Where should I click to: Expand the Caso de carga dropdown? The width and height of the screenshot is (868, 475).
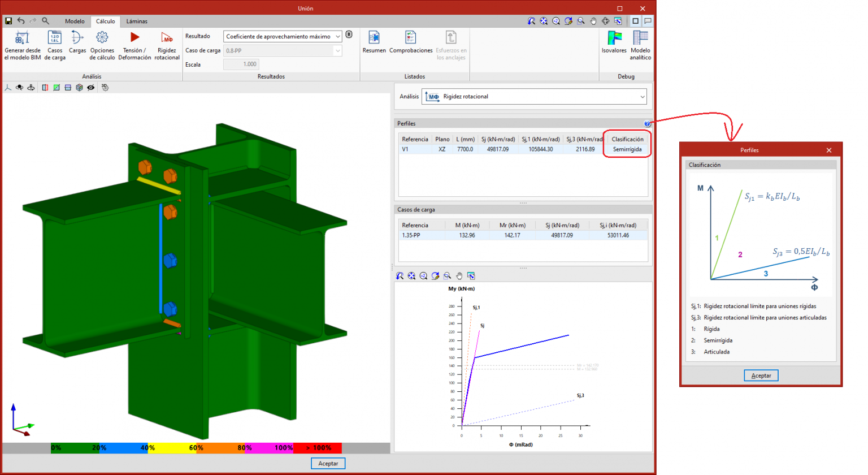[x=337, y=51]
